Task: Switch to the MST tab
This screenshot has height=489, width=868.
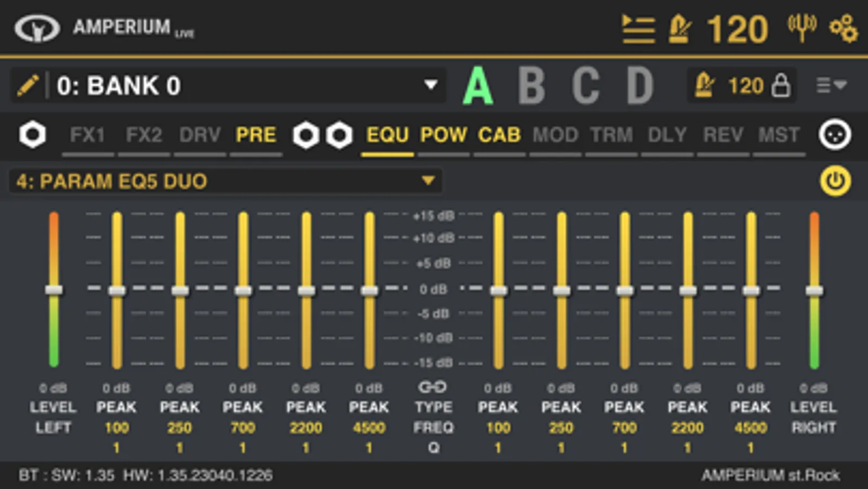Action: 779,135
